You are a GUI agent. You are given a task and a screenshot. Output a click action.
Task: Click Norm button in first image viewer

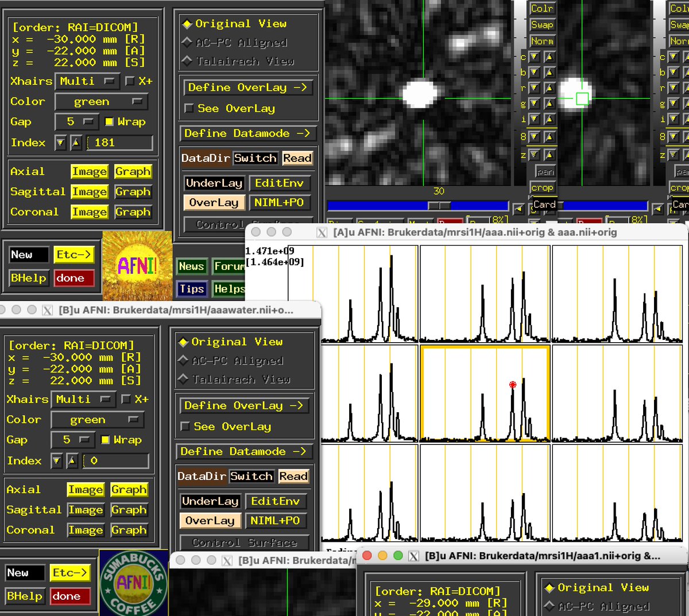click(x=541, y=41)
